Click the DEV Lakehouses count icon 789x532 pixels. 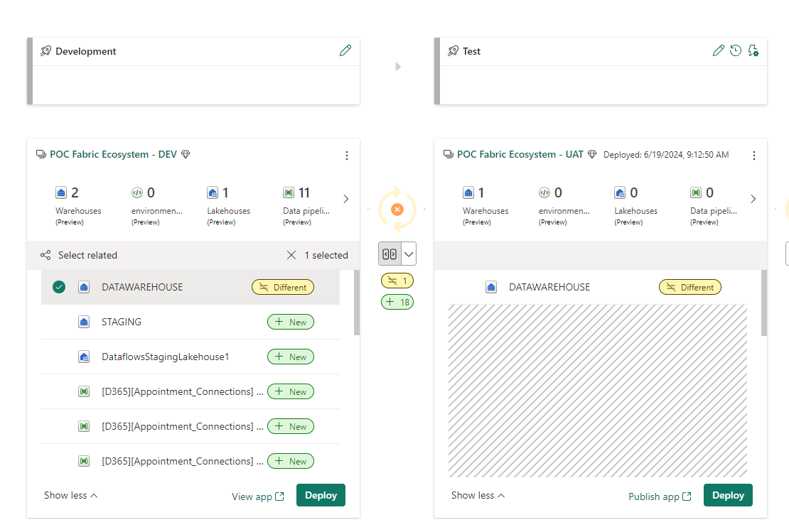pos(213,192)
